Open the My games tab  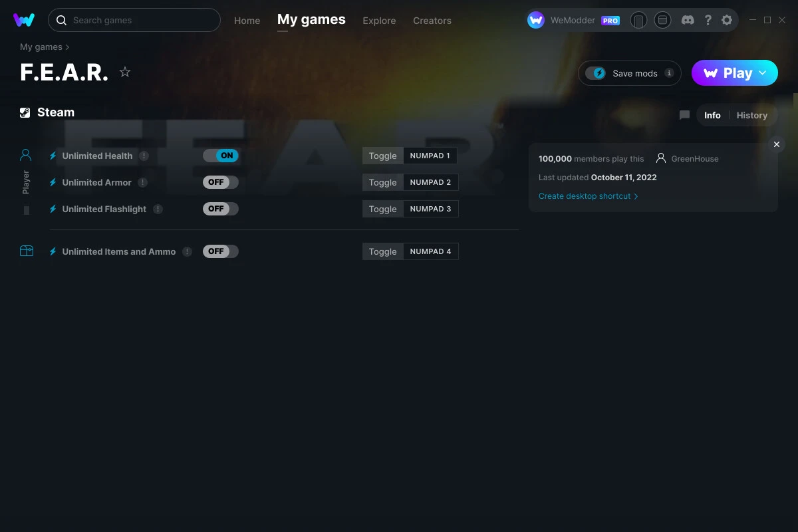(311, 20)
